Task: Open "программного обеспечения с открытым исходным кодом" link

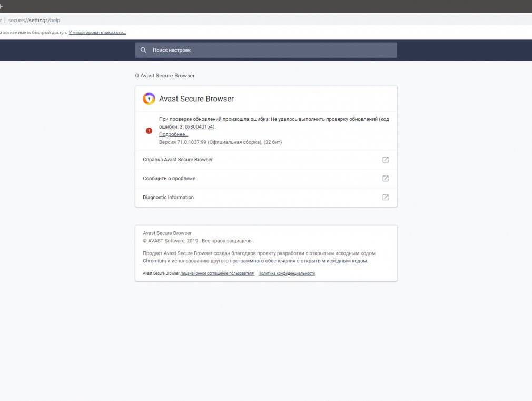Action: pyautogui.click(x=298, y=261)
